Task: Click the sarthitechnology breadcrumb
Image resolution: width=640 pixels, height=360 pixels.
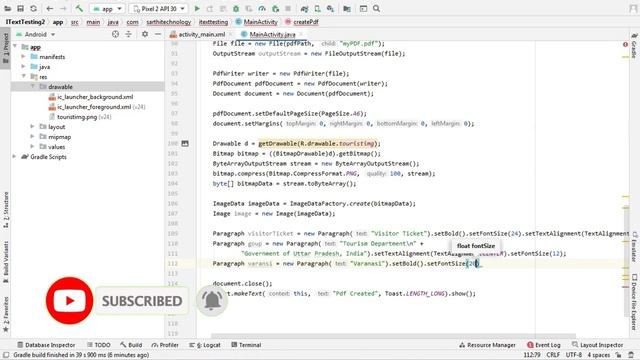Action: pos(169,22)
